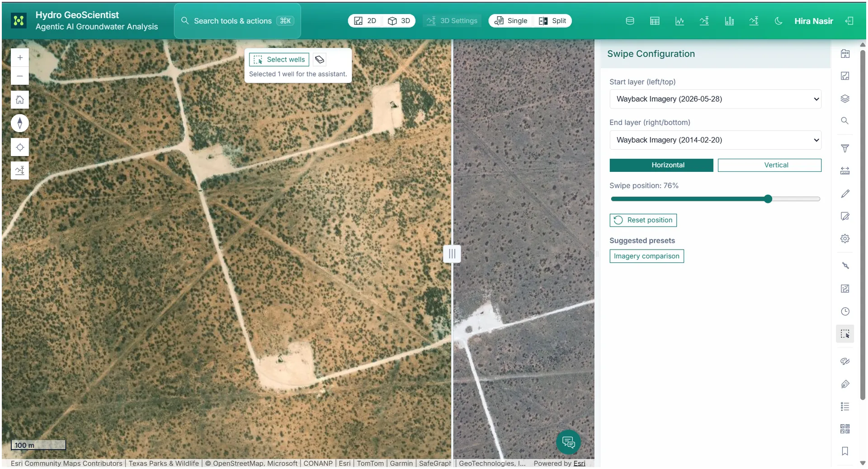
Task: Open the Esri attribution link
Action: tap(579, 463)
